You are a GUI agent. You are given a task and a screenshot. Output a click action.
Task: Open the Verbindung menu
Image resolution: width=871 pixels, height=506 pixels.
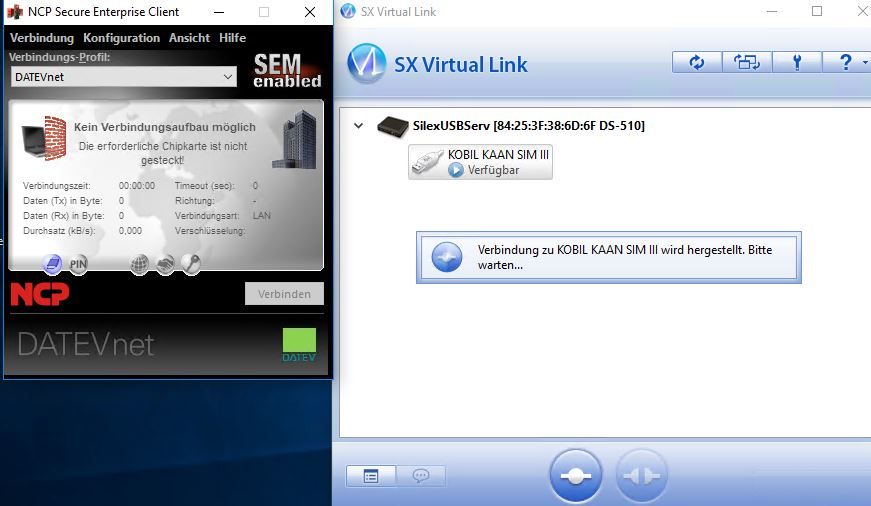pyautogui.click(x=42, y=38)
